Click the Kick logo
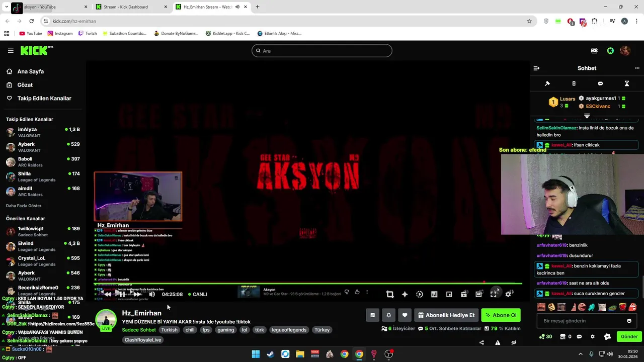Image resolution: width=644 pixels, height=362 pixels. [36, 50]
